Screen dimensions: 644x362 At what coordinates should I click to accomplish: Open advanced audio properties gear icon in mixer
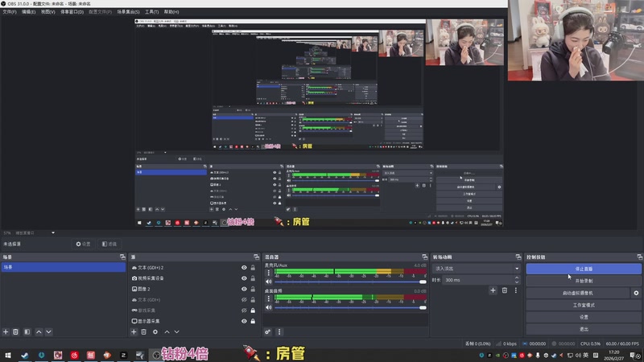[268, 331]
